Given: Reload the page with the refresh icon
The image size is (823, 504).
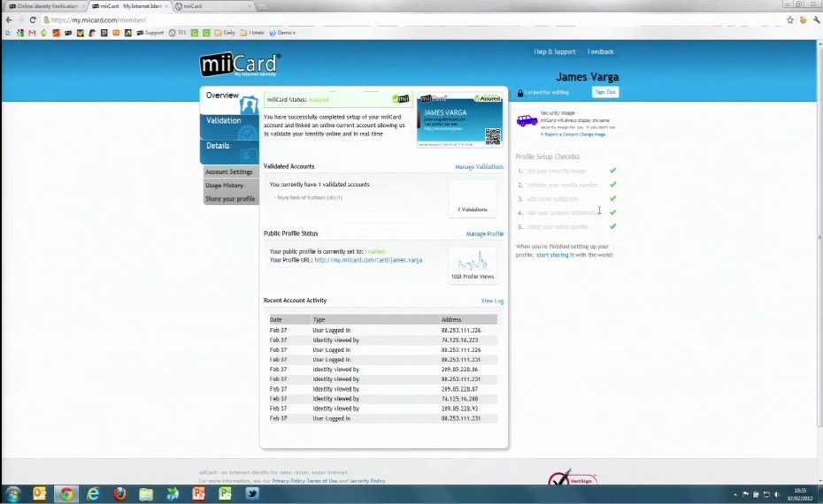Looking at the screenshot, I should coord(33,20).
